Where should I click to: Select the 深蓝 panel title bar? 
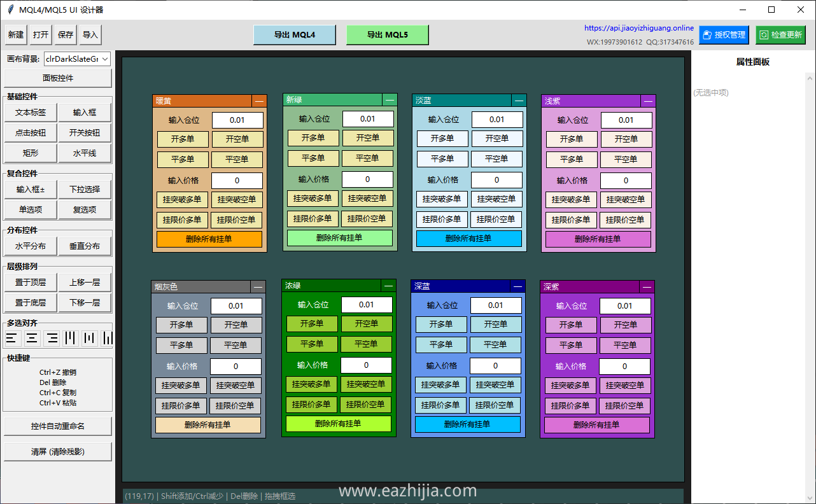[461, 286]
